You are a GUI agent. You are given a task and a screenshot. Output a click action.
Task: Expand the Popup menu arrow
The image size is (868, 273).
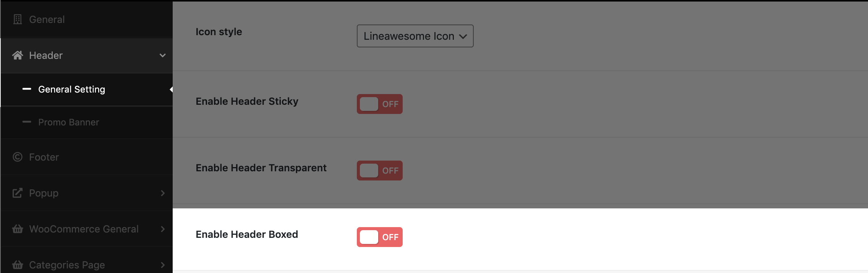(x=163, y=193)
